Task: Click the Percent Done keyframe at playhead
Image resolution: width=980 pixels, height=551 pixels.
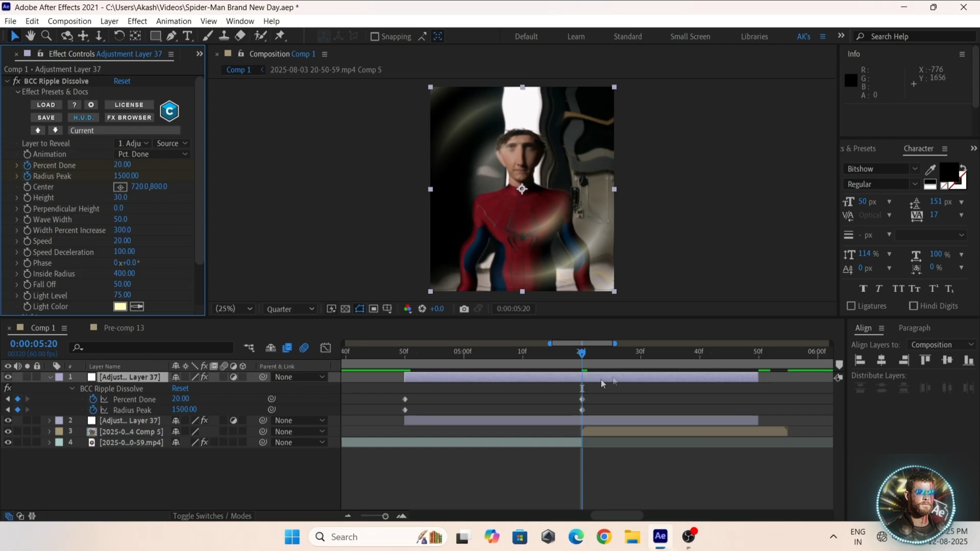Action: [582, 399]
